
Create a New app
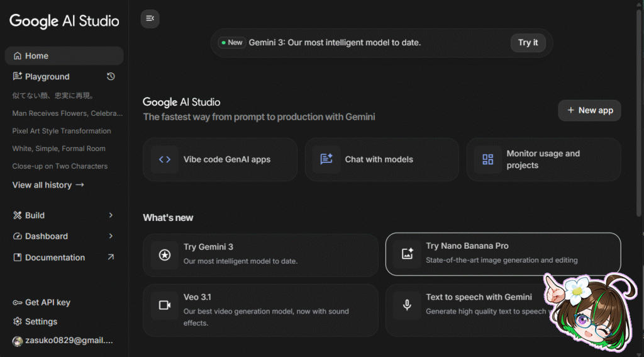coord(589,110)
